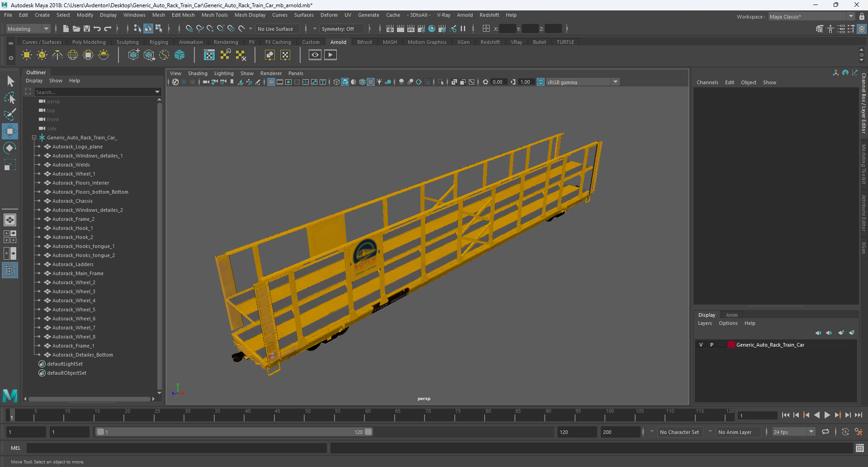Click the Arnold physical sky shelf icon

coord(104,55)
